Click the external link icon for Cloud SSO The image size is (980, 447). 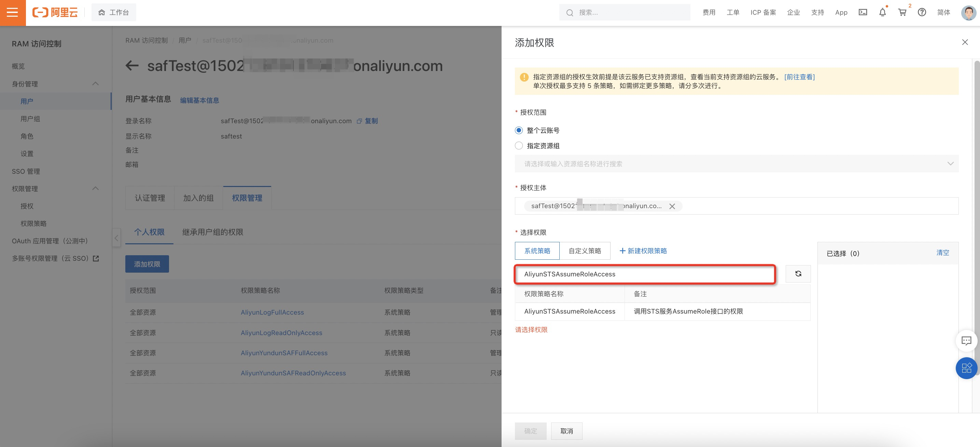[96, 258]
